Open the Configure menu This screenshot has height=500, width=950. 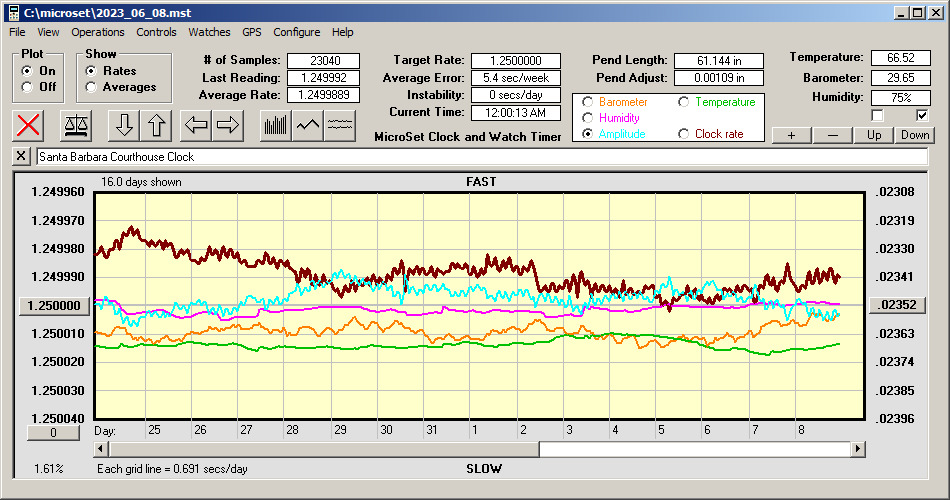[x=297, y=32]
